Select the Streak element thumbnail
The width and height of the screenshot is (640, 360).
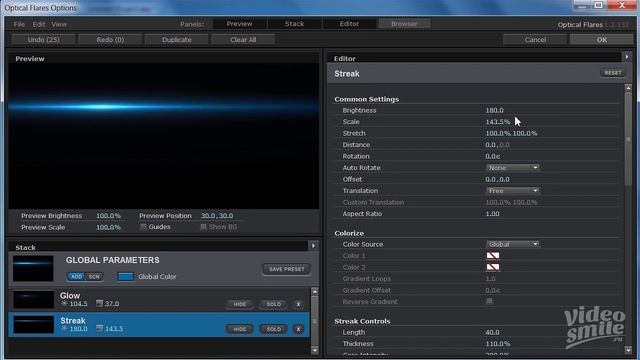pos(33,325)
